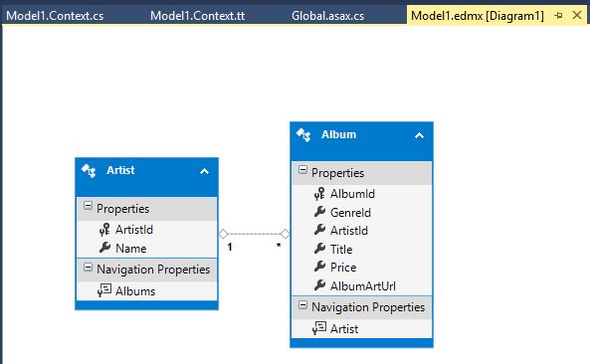
Task: Switch to the Model1.Context.cs tab
Action: tap(55, 16)
